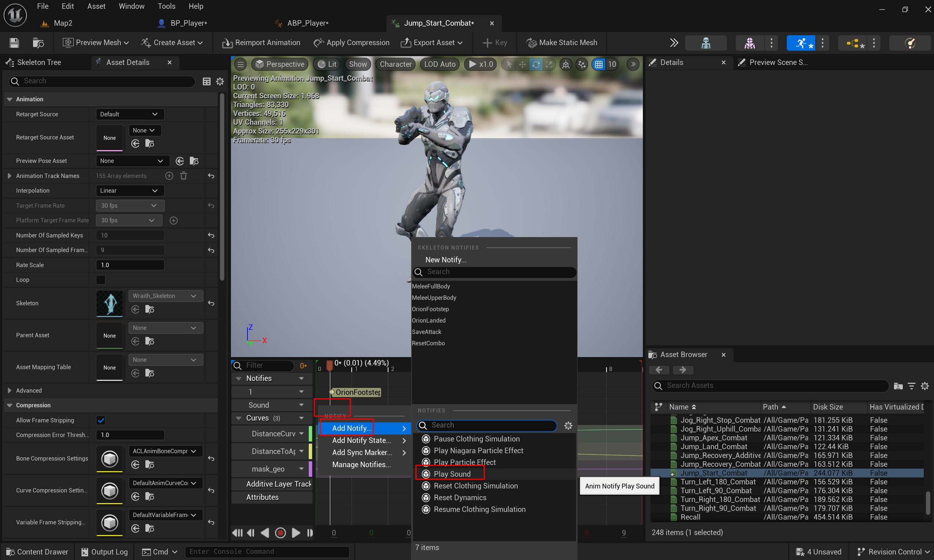
Task: Switch Asset Details to table view
Action: point(206,81)
